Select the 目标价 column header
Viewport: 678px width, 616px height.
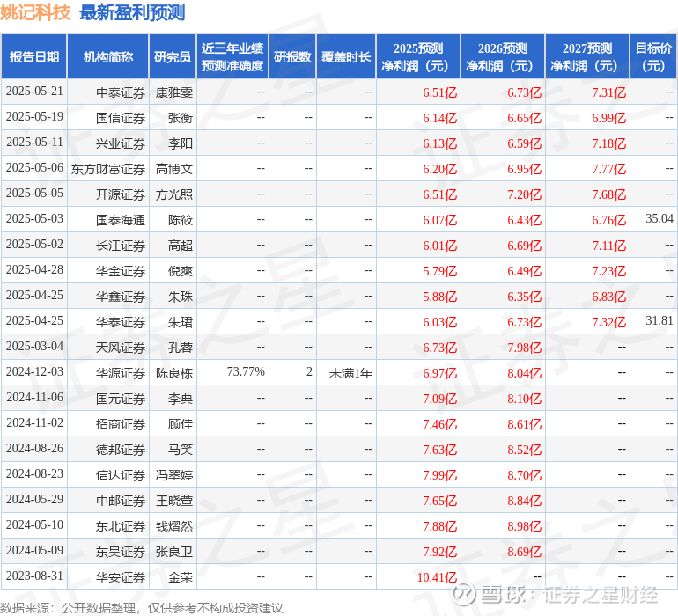pyautogui.click(x=653, y=56)
